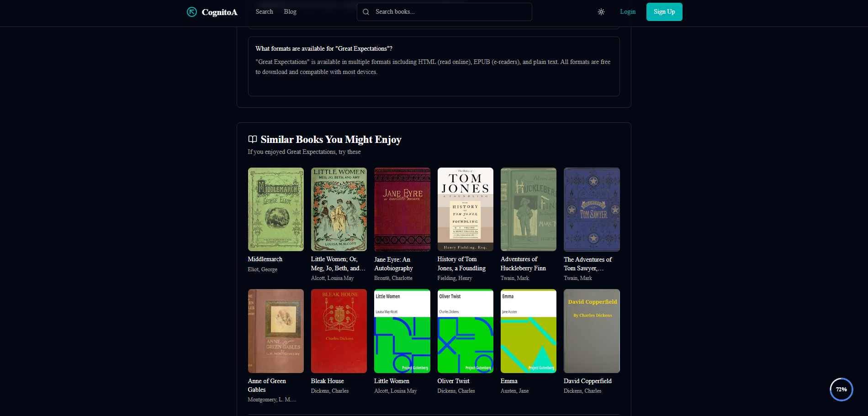This screenshot has height=416, width=868.
Task: Open the Tom Sawyer blue book cover
Action: coord(592,209)
